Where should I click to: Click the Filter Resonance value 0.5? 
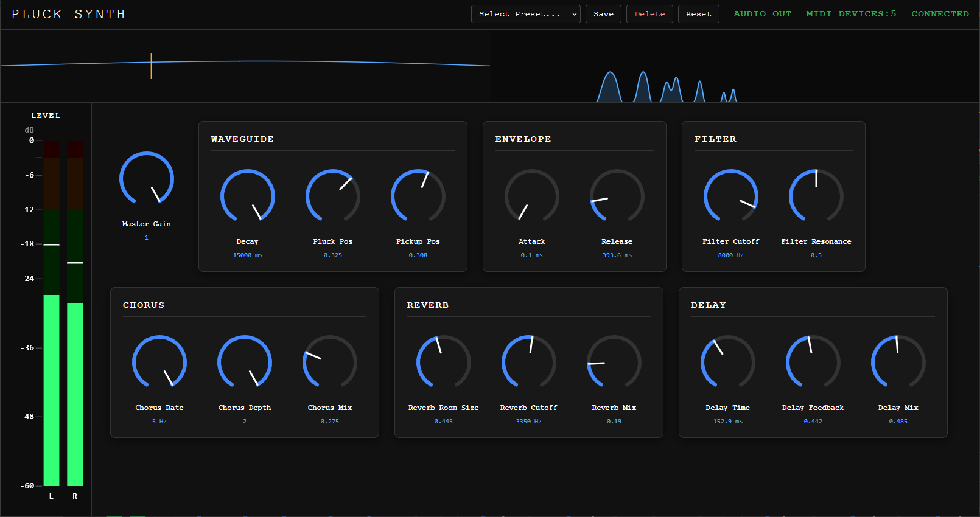click(x=816, y=255)
